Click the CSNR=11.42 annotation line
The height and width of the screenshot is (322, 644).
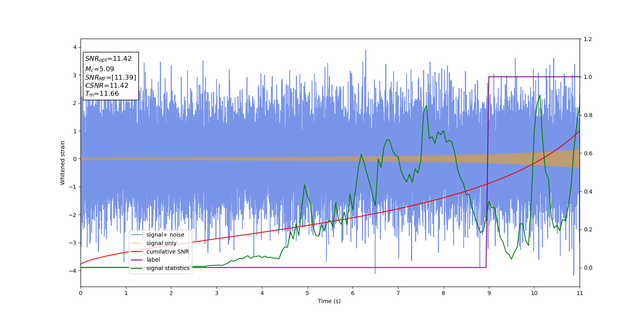click(x=107, y=86)
